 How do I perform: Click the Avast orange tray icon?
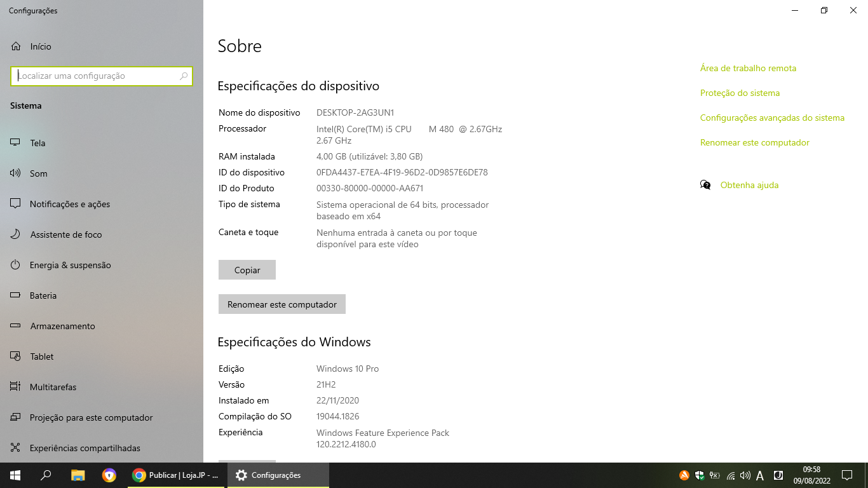684,475
